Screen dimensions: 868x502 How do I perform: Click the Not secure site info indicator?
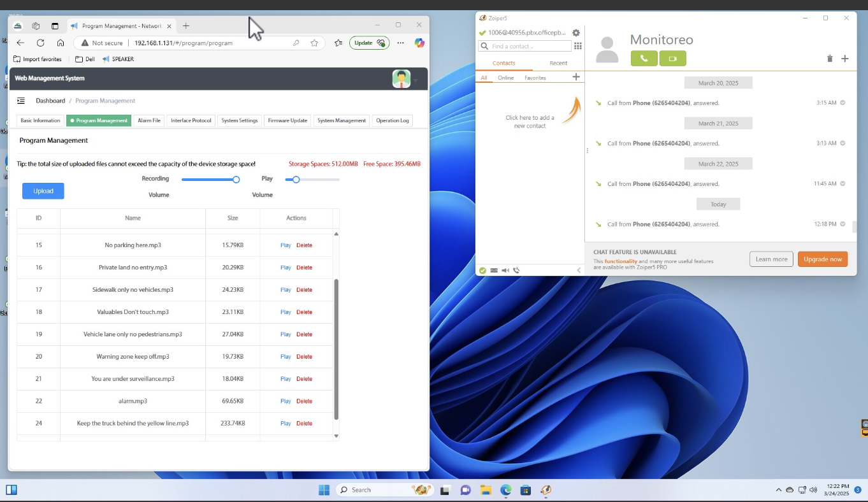tap(102, 43)
